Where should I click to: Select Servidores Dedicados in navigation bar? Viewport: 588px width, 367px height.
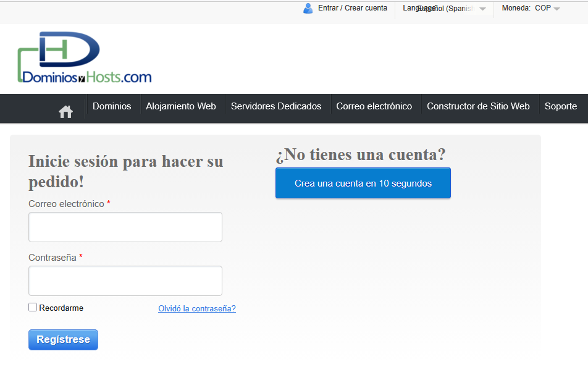point(276,106)
